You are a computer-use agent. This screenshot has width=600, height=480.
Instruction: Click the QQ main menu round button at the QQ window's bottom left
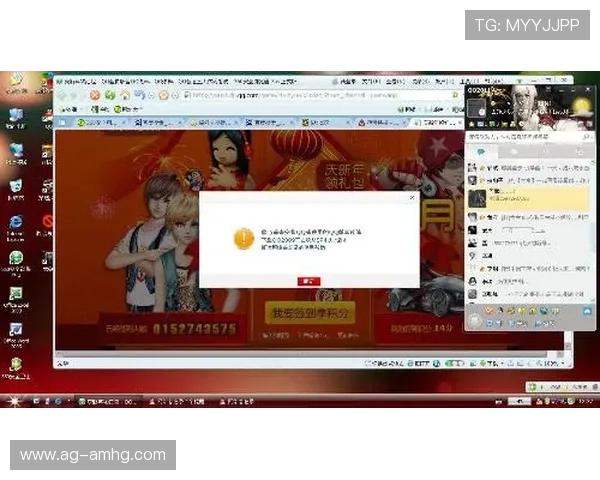click(475, 321)
